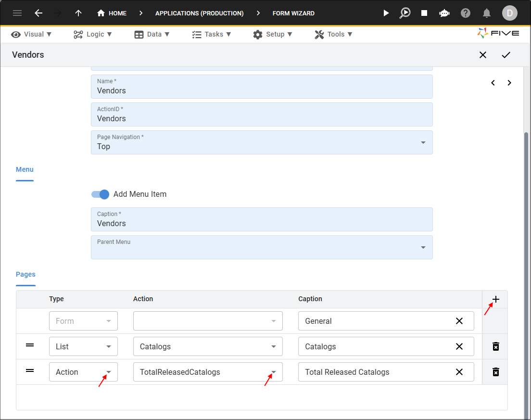Open the Setup menu
Screen dimensions: 531x420
273,34
